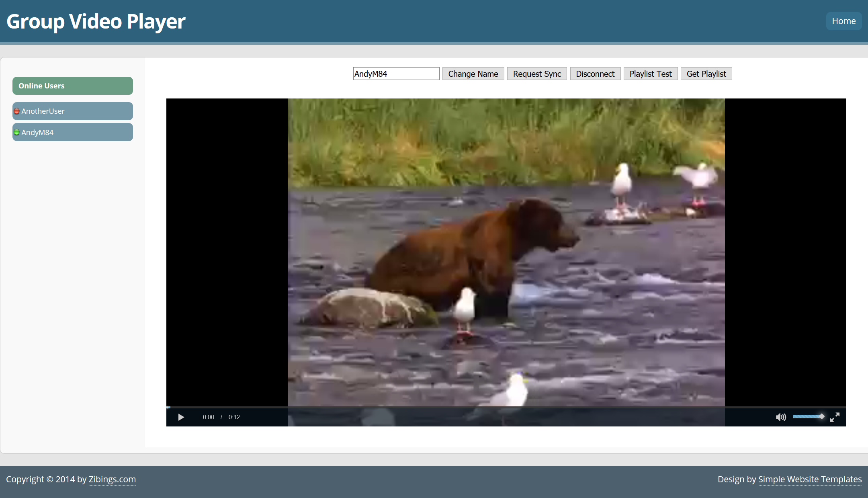The width and height of the screenshot is (868, 498).
Task: Click the red status dot beside AnotherUser
Action: (x=16, y=111)
